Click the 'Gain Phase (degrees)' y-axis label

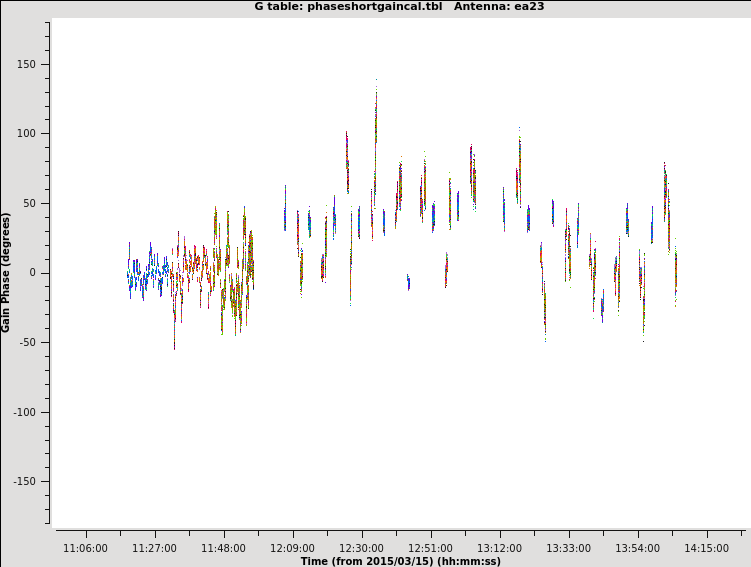tap(6, 272)
